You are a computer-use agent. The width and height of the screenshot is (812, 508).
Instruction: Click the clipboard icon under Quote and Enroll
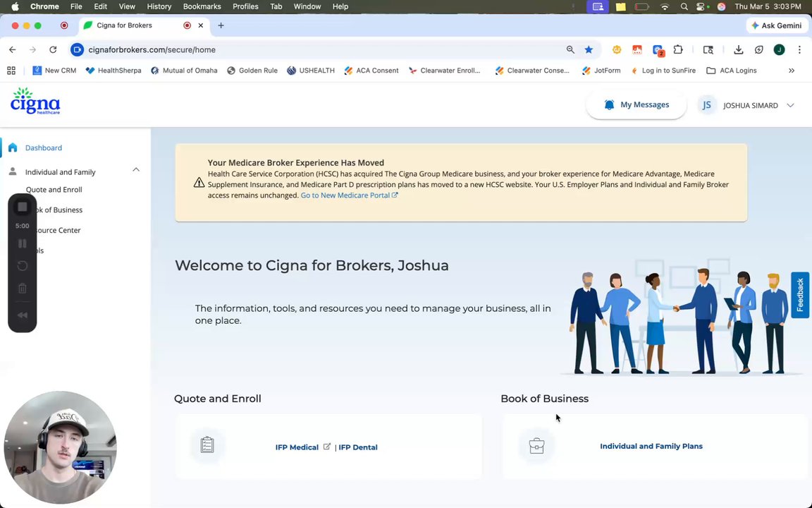pyautogui.click(x=207, y=445)
